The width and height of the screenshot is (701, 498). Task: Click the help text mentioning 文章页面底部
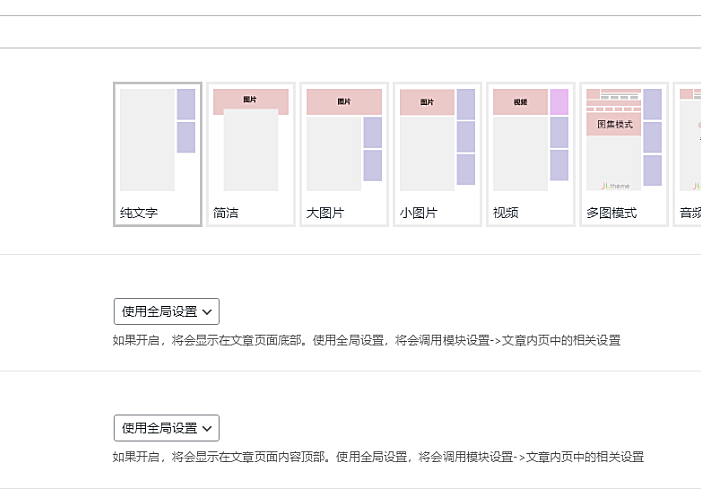pyautogui.click(x=367, y=341)
